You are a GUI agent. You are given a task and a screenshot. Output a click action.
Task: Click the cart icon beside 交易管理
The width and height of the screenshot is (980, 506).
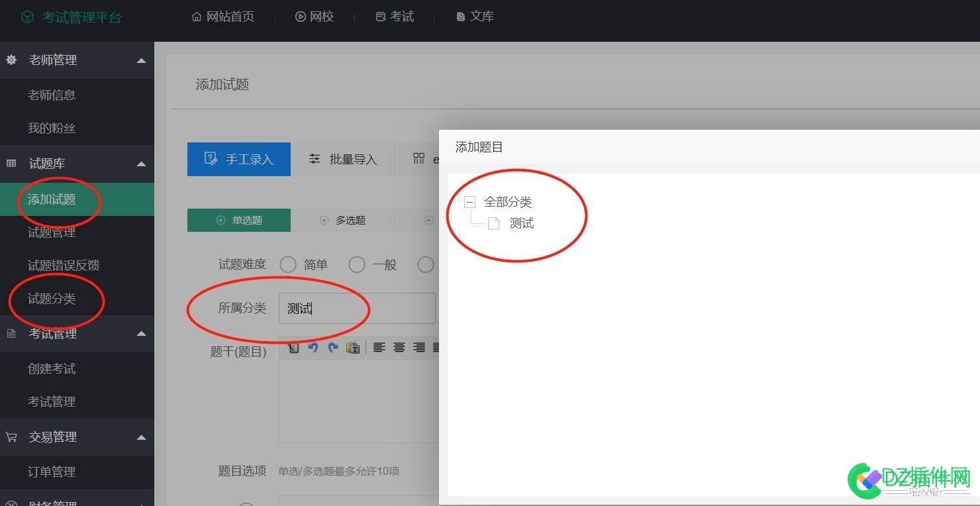pyautogui.click(x=11, y=436)
